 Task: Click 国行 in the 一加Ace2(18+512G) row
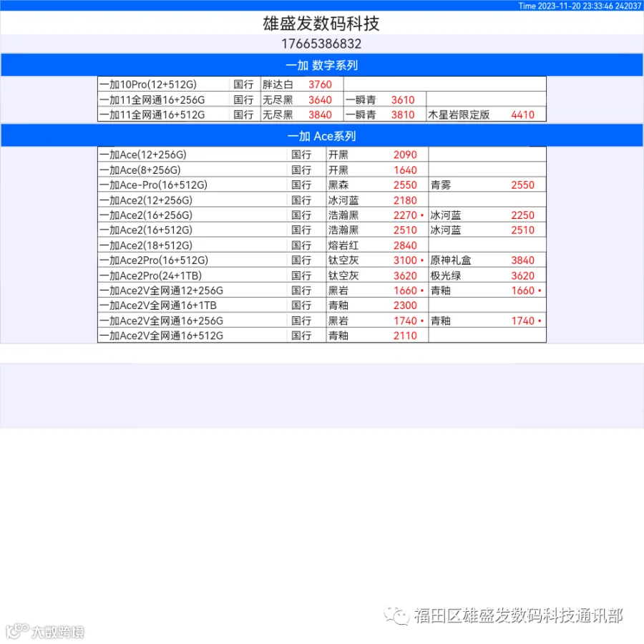coord(301,245)
